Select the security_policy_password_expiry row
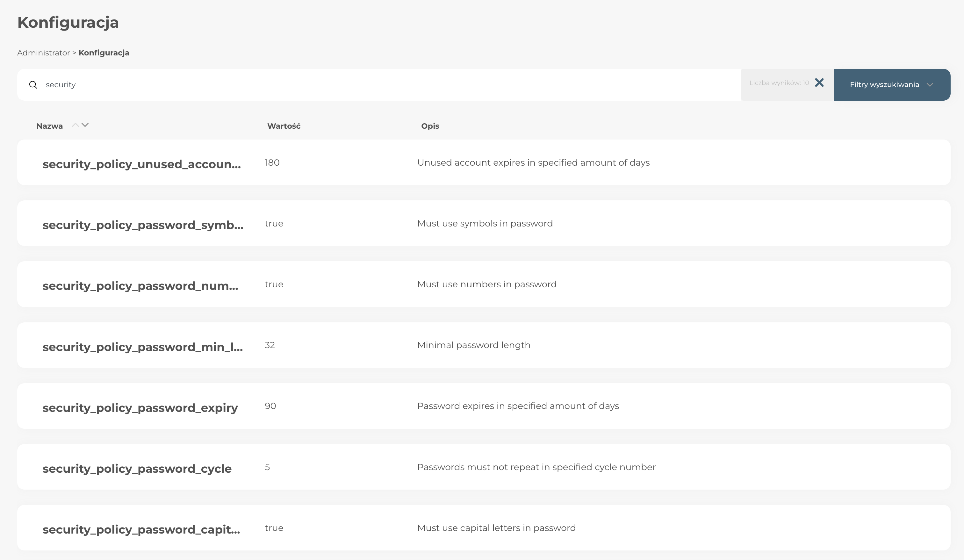 (140, 407)
